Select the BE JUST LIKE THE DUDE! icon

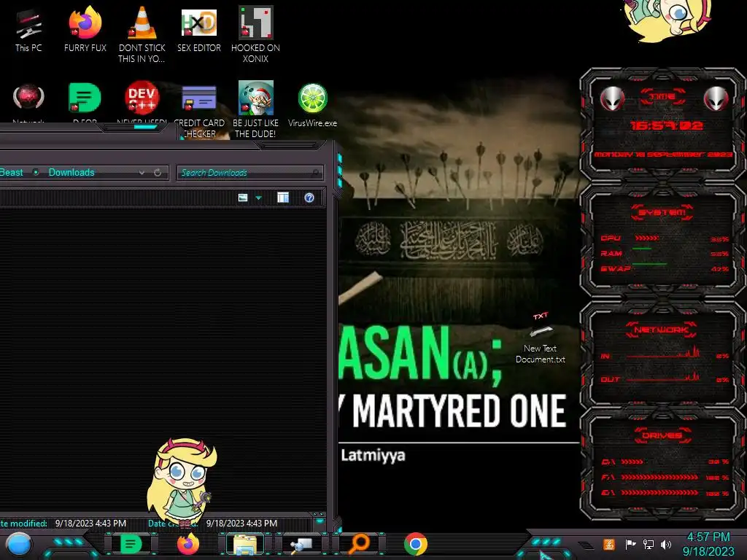pyautogui.click(x=255, y=109)
